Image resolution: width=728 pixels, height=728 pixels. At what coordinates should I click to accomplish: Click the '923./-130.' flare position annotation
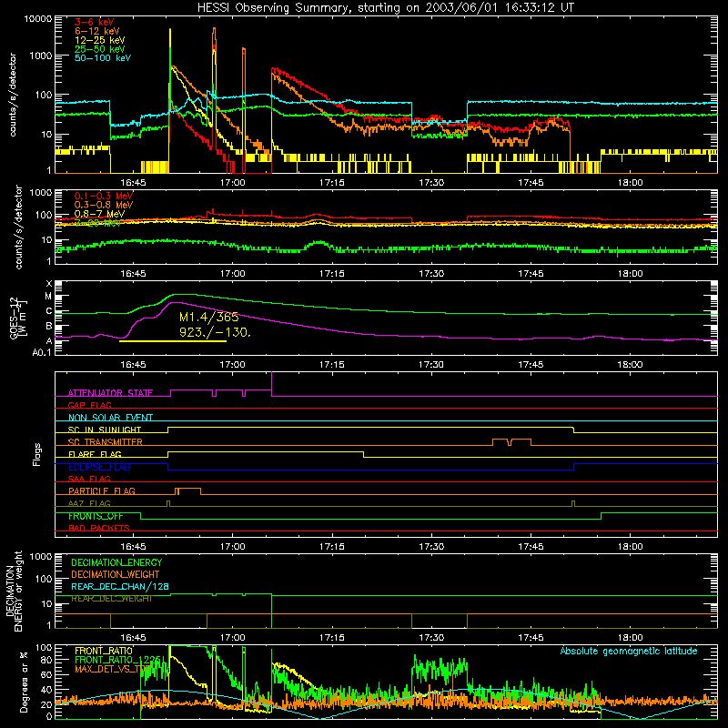point(215,332)
